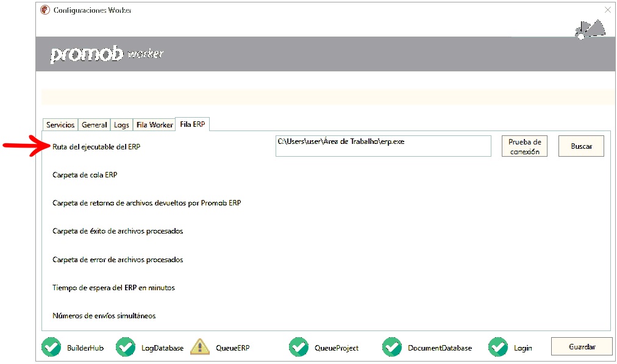Click 'Tiempo de espera del ERP en minutos' label
This screenshot has width=617, height=364.
(x=114, y=288)
